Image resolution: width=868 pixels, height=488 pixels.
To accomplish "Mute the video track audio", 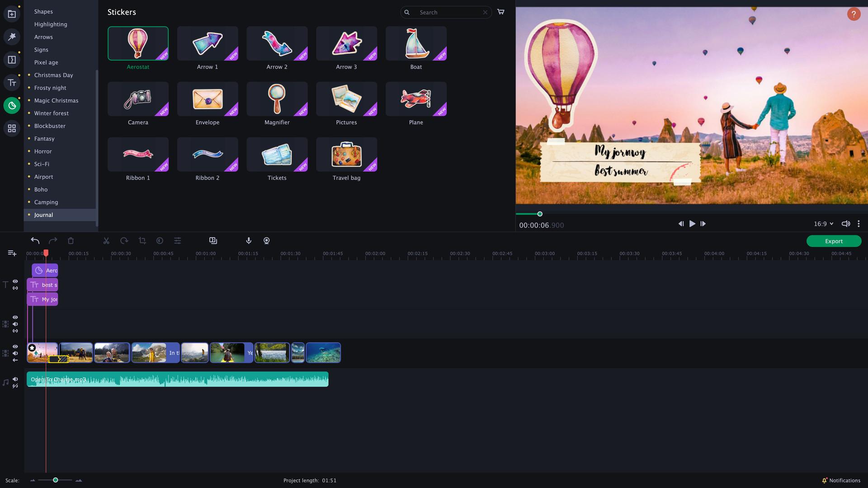I will (15, 353).
